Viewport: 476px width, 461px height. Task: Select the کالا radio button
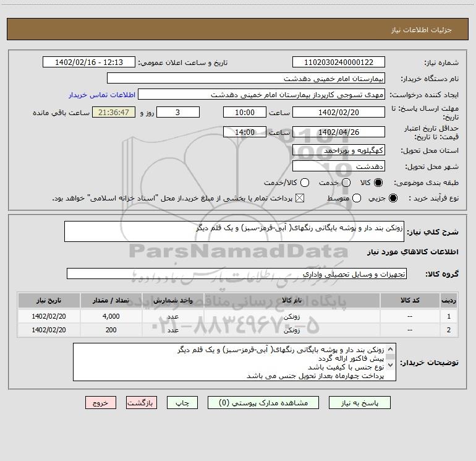pos(378,183)
